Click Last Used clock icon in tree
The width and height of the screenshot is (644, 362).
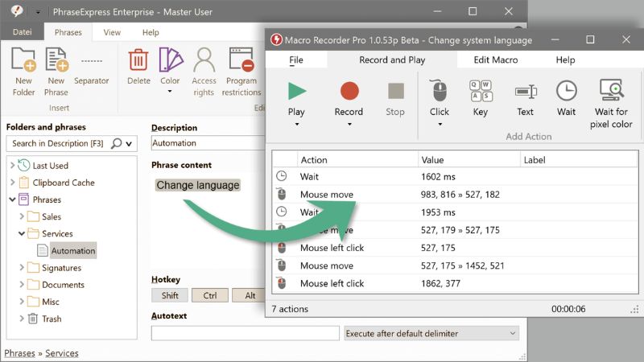click(24, 165)
